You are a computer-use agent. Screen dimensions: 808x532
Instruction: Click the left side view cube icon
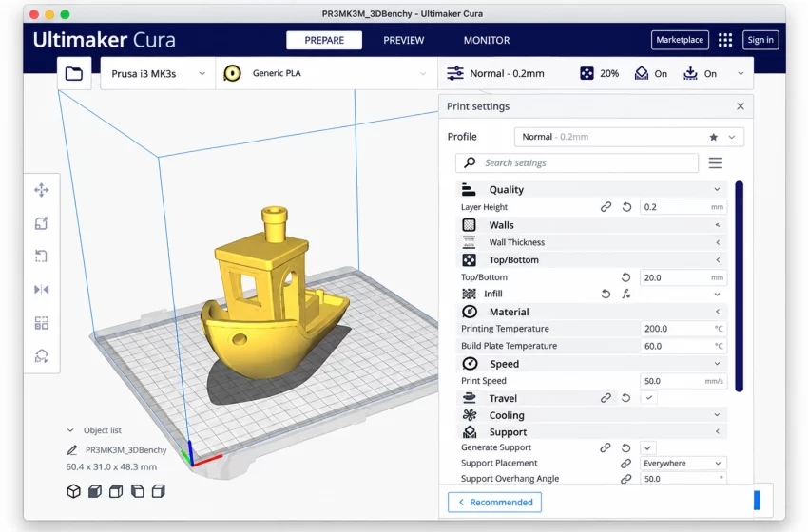(138, 491)
